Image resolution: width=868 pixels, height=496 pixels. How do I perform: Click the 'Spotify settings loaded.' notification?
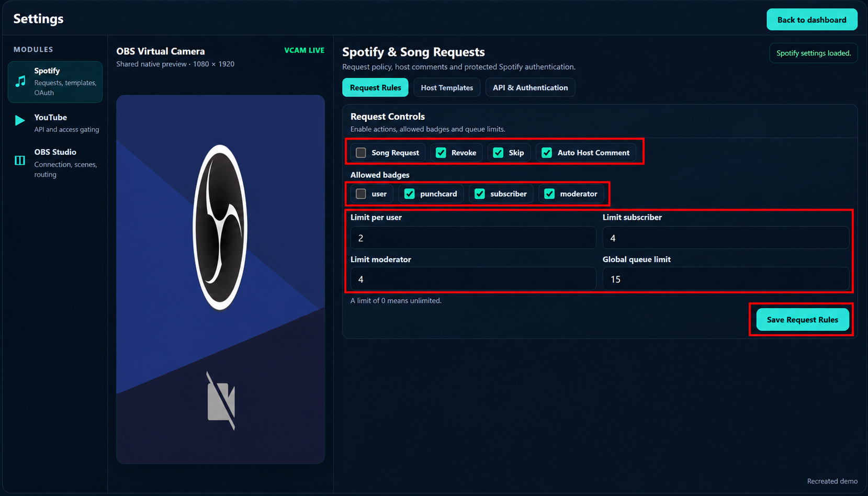[814, 53]
